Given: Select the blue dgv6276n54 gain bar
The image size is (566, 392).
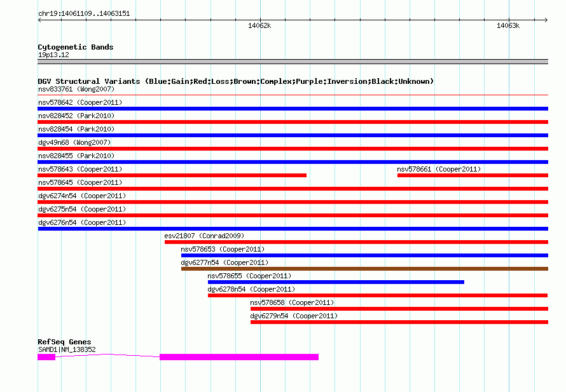Looking at the screenshot, I should point(293,229).
